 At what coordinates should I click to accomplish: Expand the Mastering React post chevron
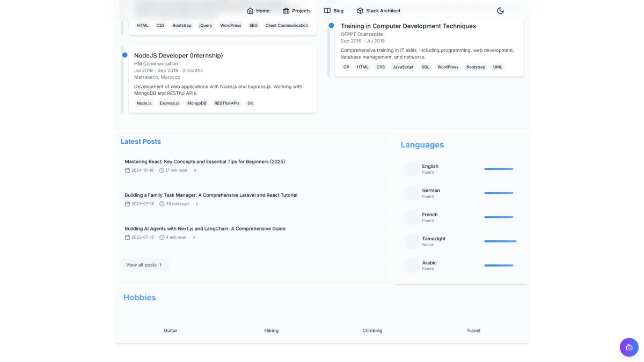pos(195,171)
